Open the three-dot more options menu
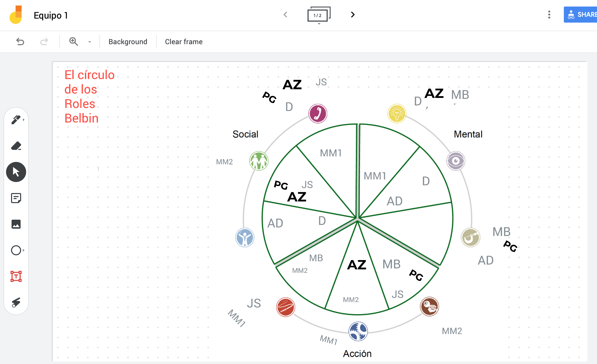This screenshot has height=364, width=597. [x=549, y=15]
